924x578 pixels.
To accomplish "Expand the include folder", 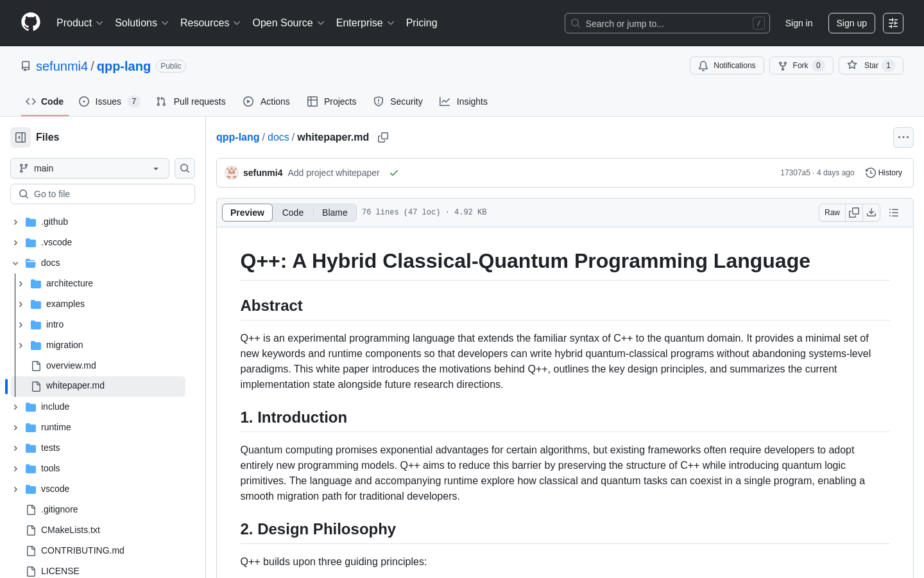I will click(15, 407).
